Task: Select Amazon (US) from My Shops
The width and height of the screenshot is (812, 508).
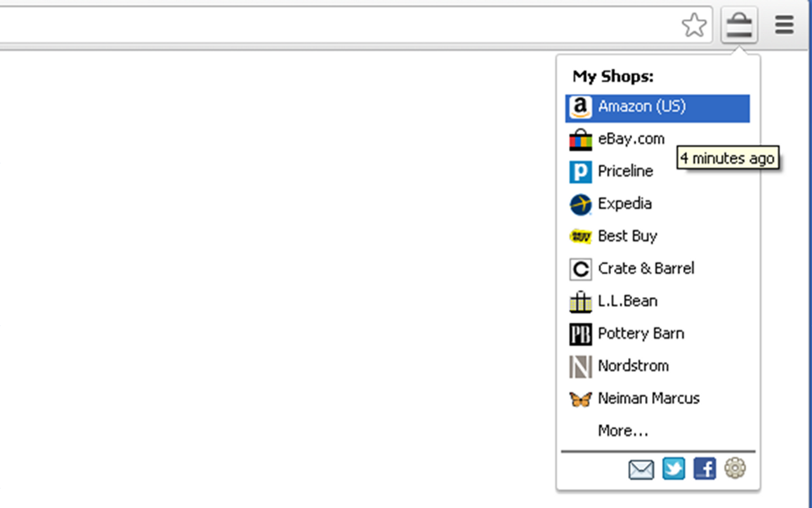Action: point(641,107)
